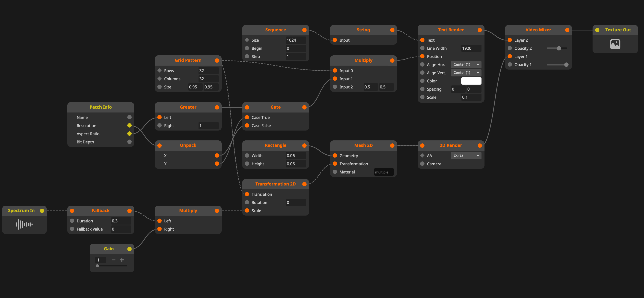
Task: Toggle the Patch Info Aspect Ratio port
Action: (129, 134)
